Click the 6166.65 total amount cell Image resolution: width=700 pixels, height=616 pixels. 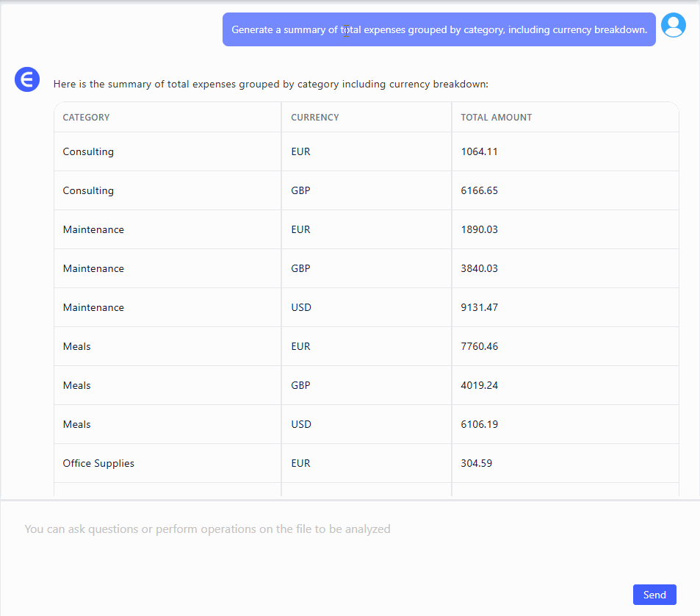[480, 191]
